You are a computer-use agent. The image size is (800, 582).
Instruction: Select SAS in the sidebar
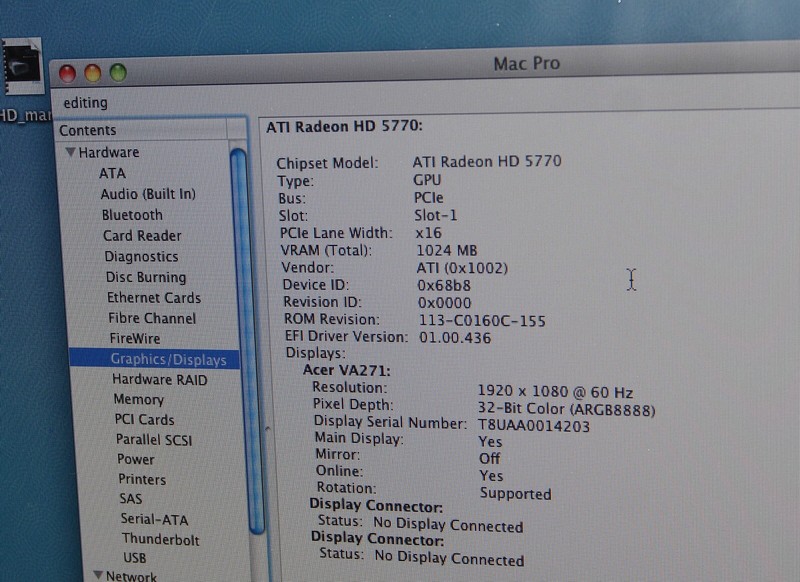click(131, 499)
